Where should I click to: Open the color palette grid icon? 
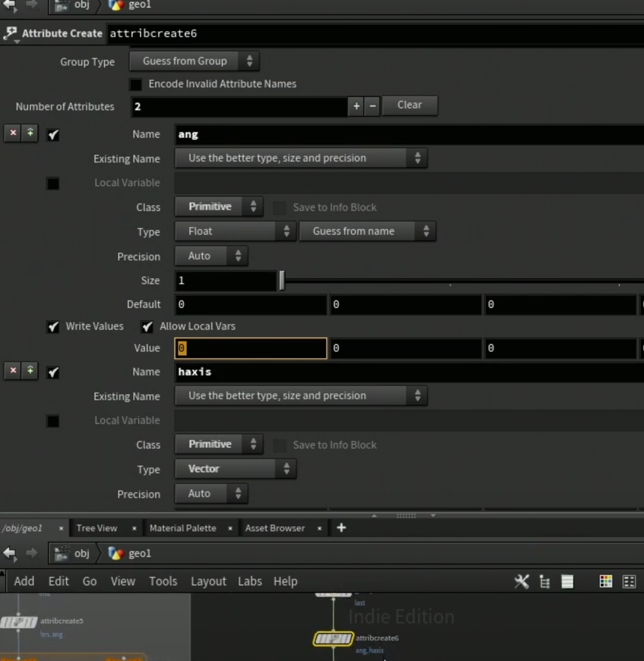[606, 582]
